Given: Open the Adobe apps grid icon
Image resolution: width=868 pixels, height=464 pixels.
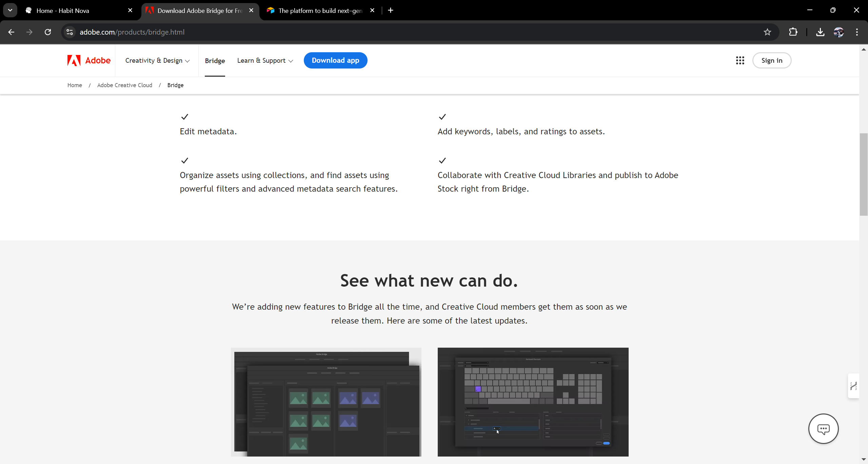Looking at the screenshot, I should coord(740,60).
